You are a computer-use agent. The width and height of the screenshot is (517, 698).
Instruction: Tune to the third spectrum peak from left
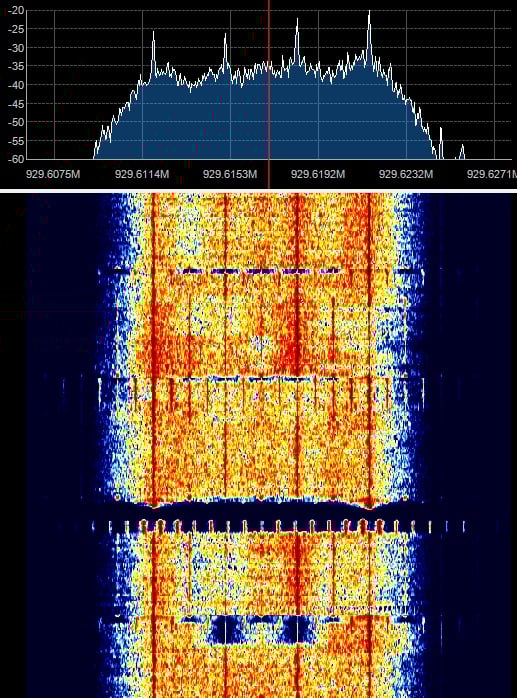click(297, 21)
